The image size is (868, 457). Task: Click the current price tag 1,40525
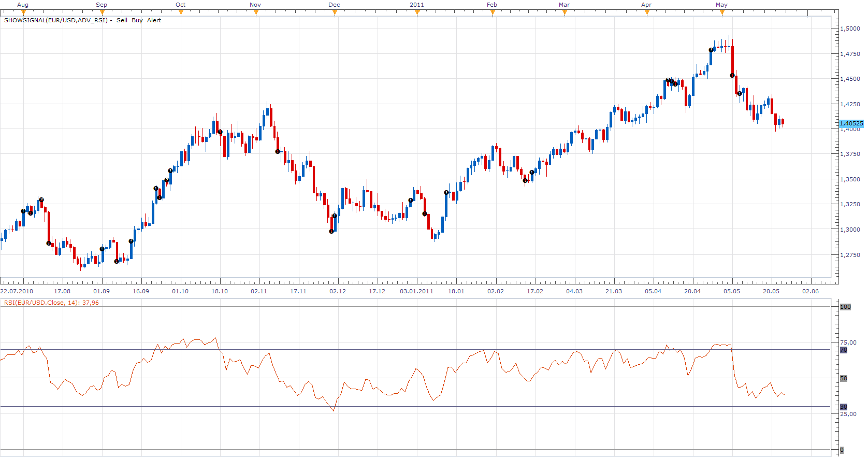pos(851,123)
